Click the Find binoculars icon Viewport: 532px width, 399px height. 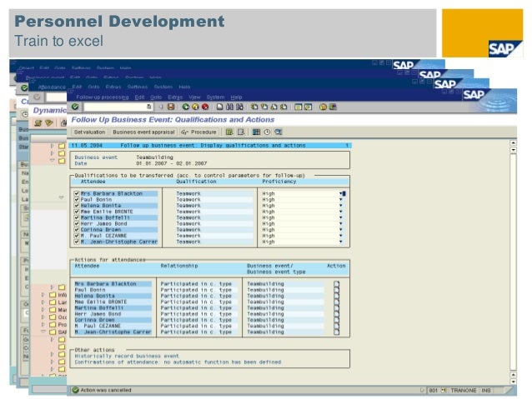pos(229,107)
